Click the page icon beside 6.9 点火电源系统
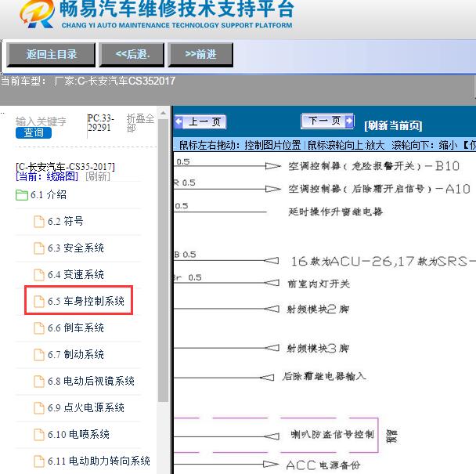Image resolution: width=476 pixels, height=474 pixels. [39, 407]
